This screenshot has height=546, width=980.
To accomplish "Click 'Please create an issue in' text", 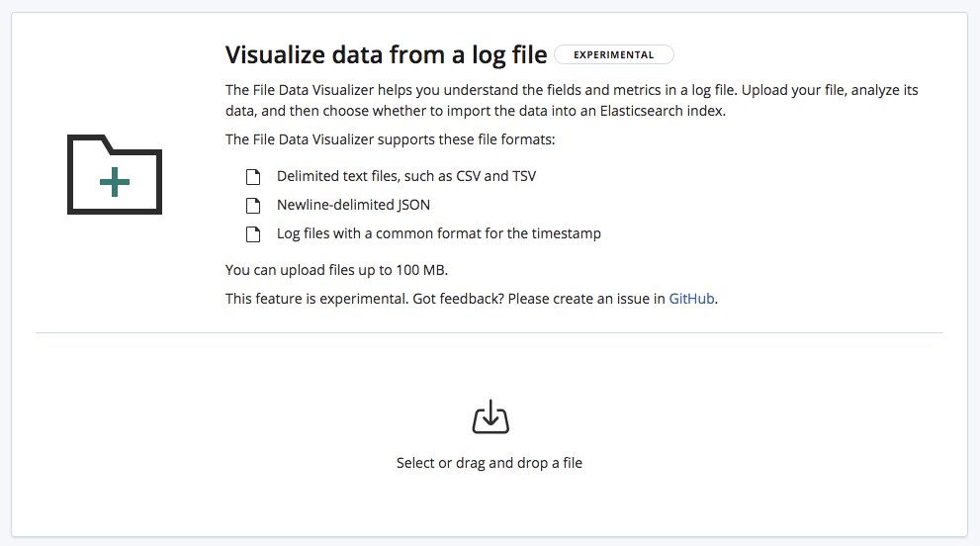I will 585,299.
